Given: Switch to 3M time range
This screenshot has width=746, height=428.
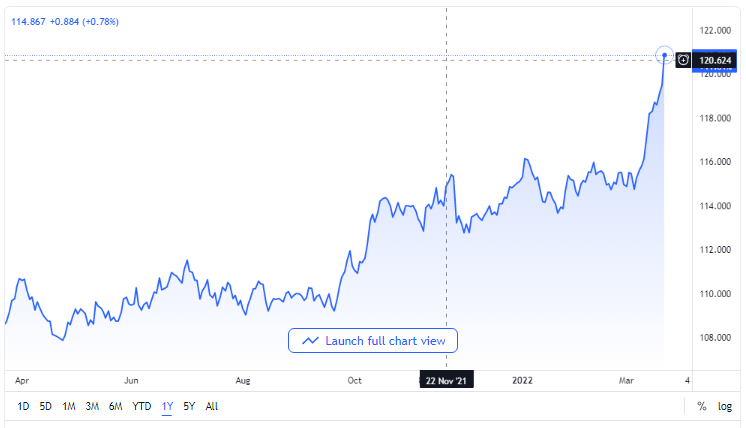Looking at the screenshot, I should click(x=92, y=407).
